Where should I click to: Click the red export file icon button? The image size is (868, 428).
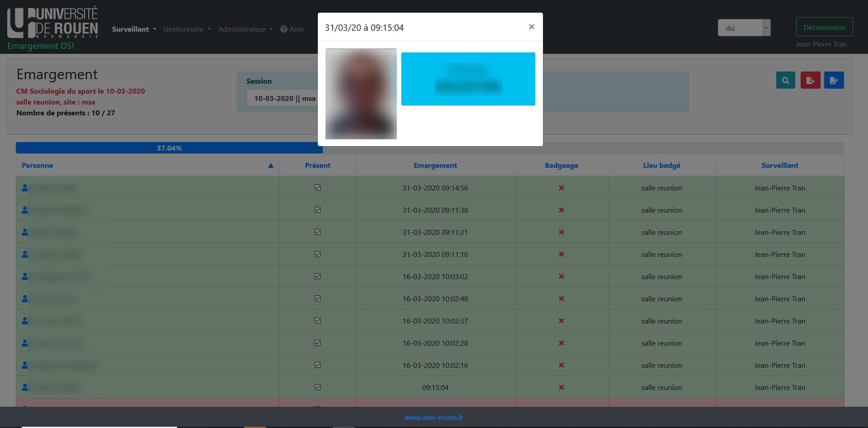pyautogui.click(x=810, y=81)
